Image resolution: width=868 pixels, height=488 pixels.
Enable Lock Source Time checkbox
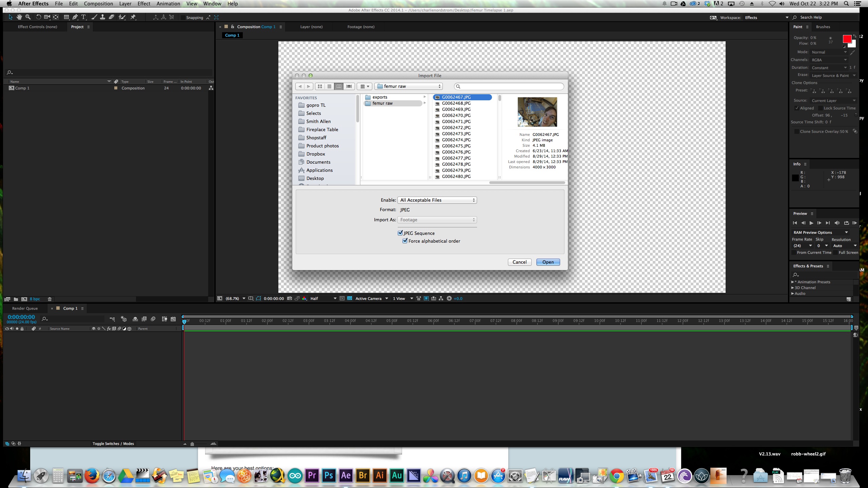[x=821, y=108]
